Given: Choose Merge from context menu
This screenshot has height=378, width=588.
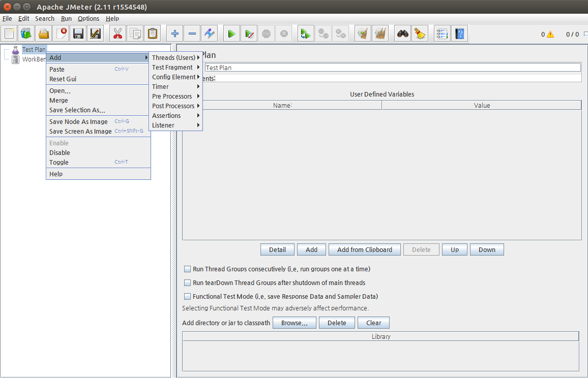Looking at the screenshot, I should click(98, 101).
